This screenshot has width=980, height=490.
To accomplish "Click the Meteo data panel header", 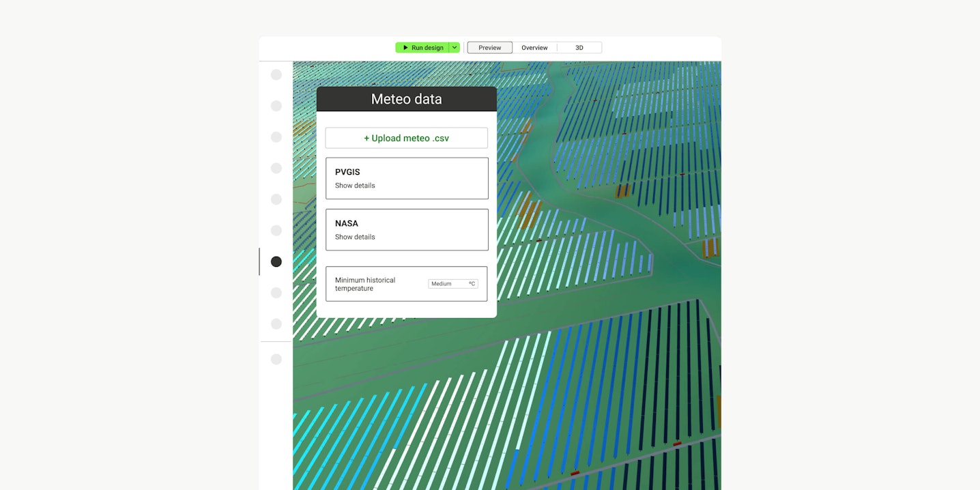I will point(406,99).
